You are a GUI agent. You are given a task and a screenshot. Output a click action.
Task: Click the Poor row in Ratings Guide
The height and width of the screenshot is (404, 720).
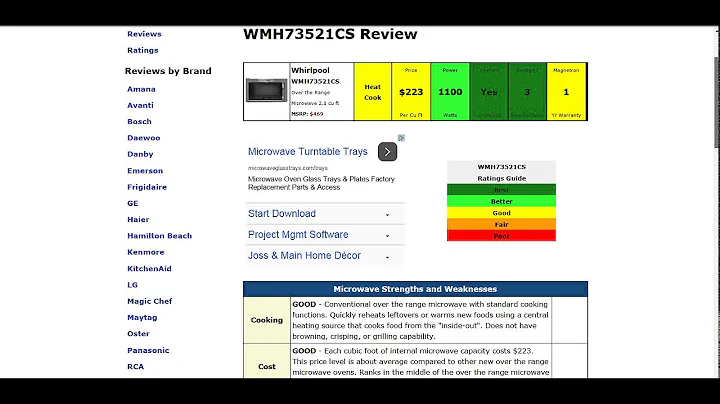click(501, 236)
